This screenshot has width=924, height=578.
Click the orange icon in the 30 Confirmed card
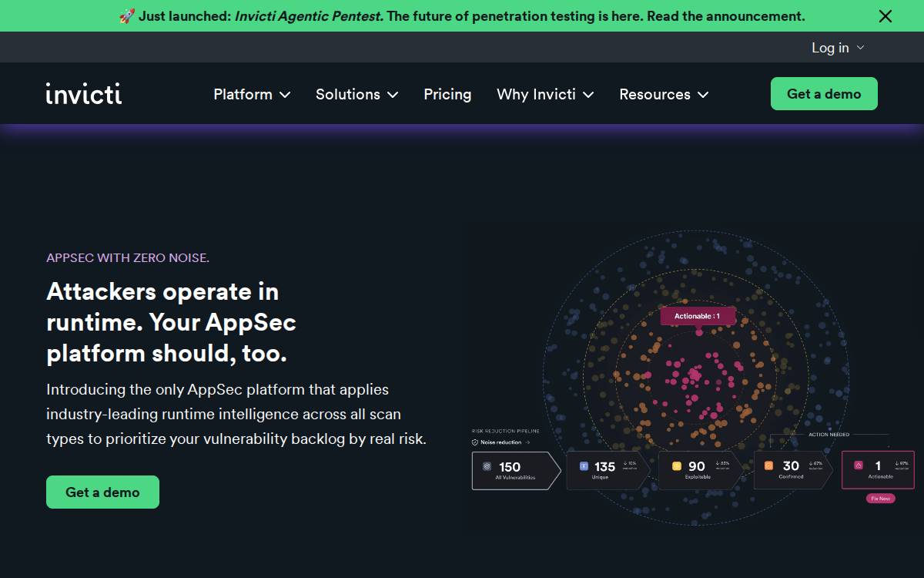click(x=768, y=466)
